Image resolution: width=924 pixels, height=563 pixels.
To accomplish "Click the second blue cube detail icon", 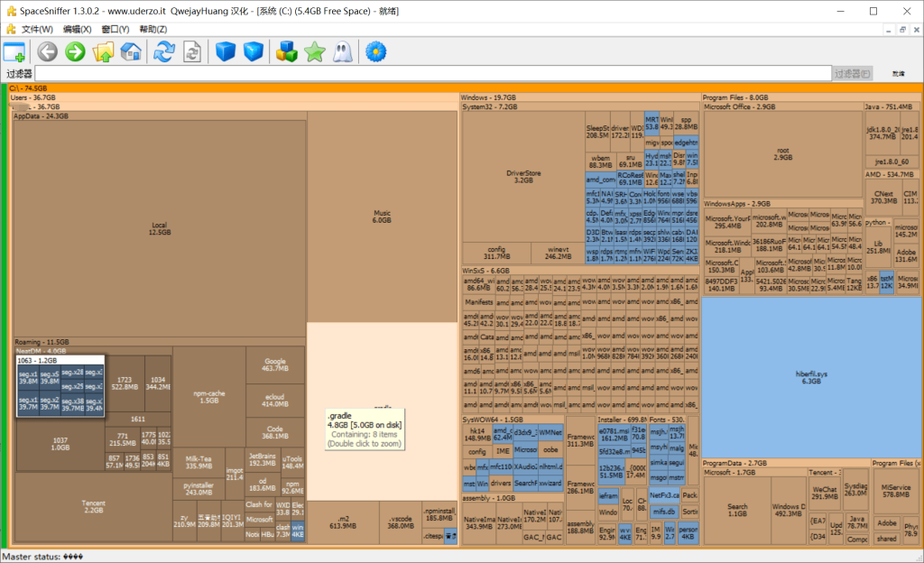I will (x=254, y=52).
